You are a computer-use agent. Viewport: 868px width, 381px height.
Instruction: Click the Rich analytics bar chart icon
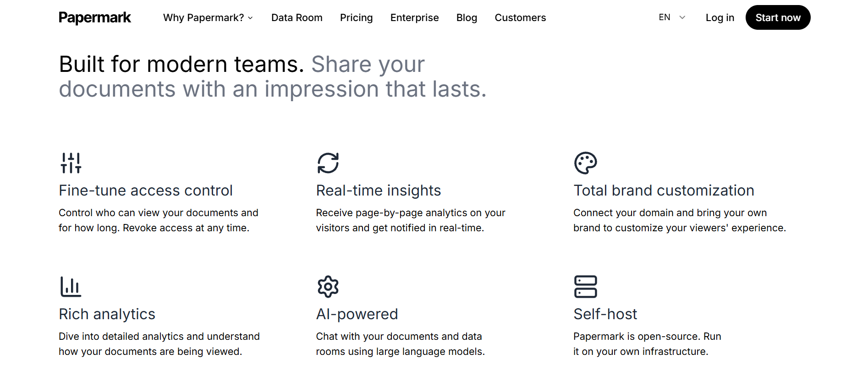click(71, 286)
